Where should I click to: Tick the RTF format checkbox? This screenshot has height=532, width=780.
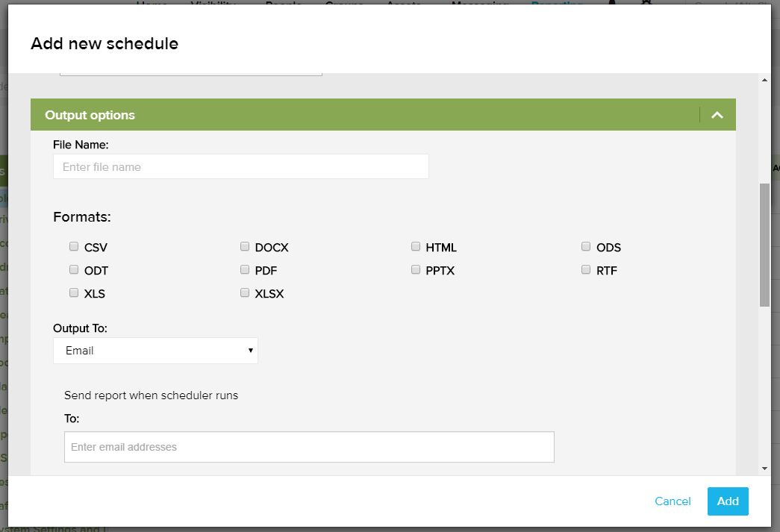pyautogui.click(x=587, y=270)
